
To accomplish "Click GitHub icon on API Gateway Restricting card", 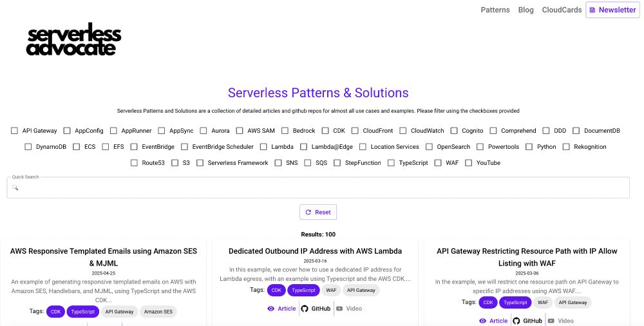I will 516,321.
